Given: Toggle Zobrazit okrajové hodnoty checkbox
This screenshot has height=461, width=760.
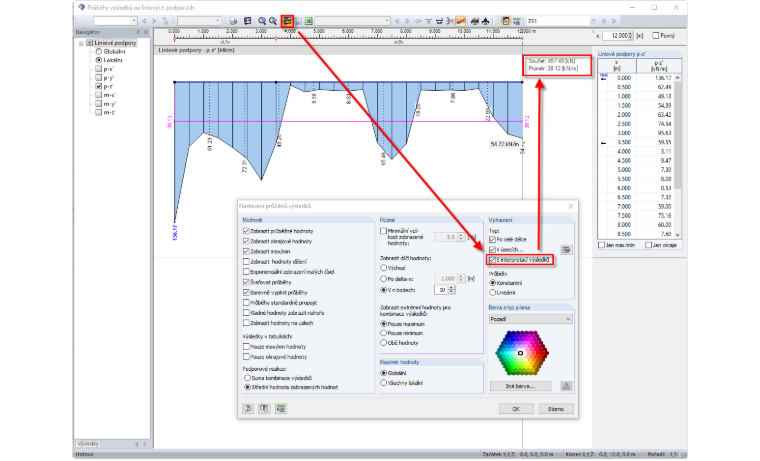Looking at the screenshot, I should click(246, 241).
